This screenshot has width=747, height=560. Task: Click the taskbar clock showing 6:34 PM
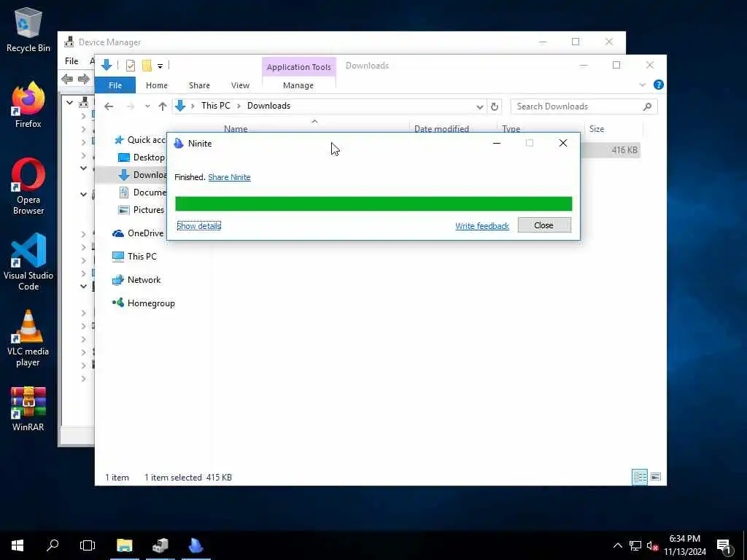[x=684, y=545]
